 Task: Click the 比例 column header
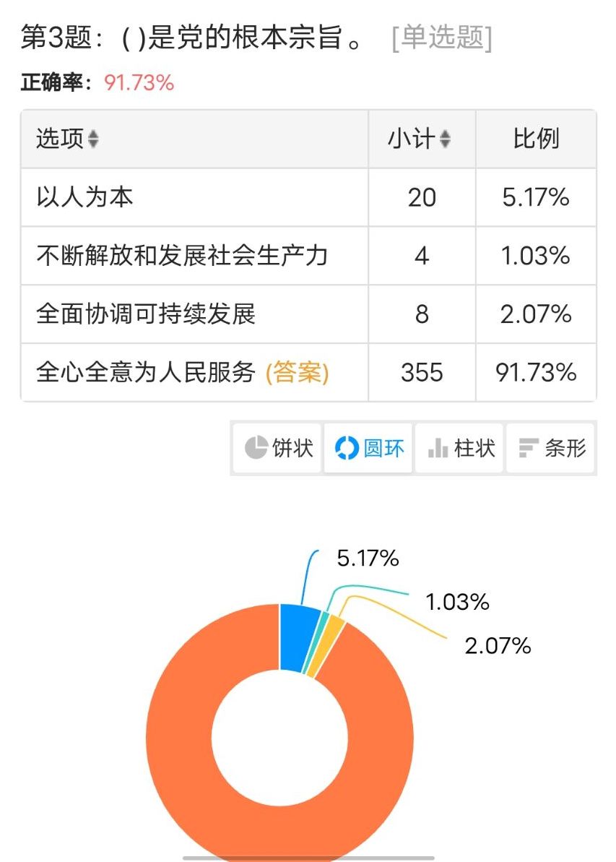point(536,139)
